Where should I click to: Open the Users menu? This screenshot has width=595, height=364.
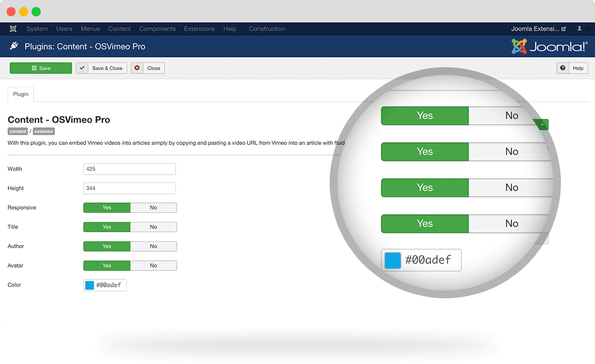tap(64, 29)
